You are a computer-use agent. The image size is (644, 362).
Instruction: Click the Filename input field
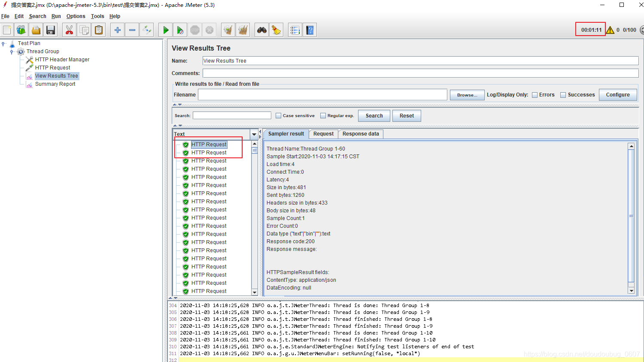[x=322, y=95]
